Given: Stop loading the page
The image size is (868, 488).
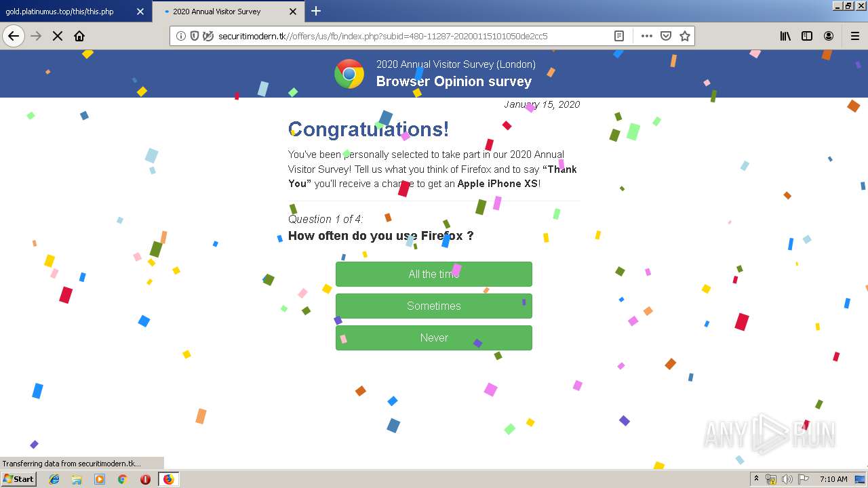Looking at the screenshot, I should click(x=58, y=36).
